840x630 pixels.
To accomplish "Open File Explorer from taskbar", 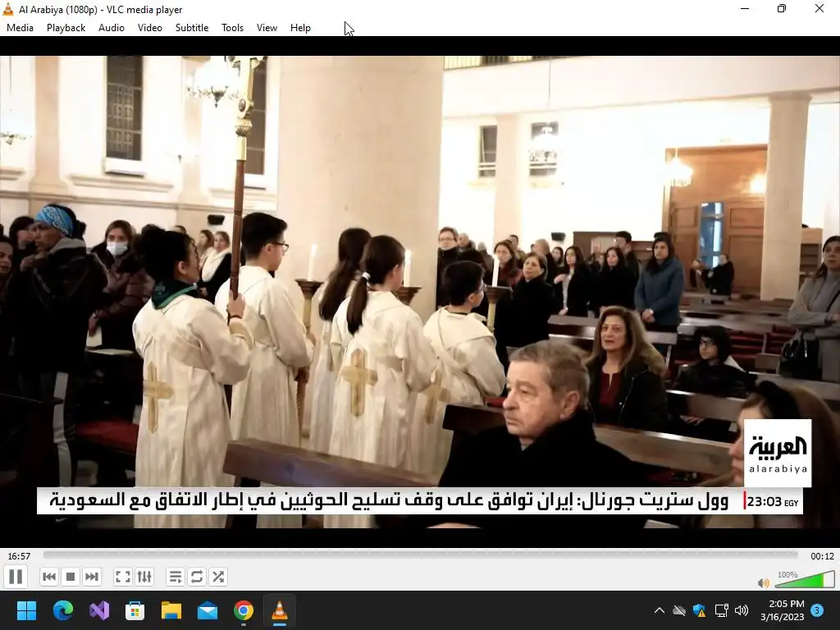I will point(171,610).
